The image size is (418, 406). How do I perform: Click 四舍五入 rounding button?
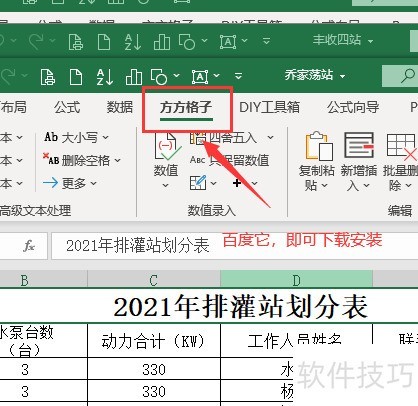pos(224,137)
